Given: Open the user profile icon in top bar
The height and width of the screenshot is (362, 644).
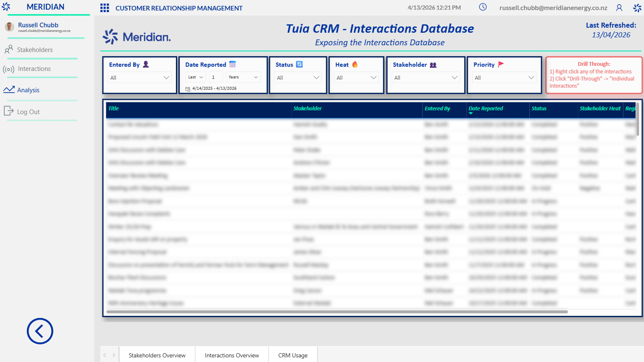Looking at the screenshot, I should [x=619, y=8].
